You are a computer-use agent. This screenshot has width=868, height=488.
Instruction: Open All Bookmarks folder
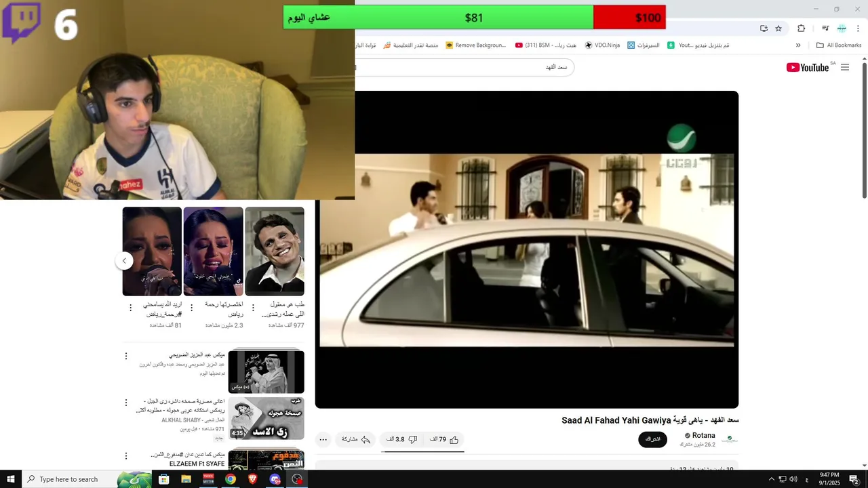point(839,45)
